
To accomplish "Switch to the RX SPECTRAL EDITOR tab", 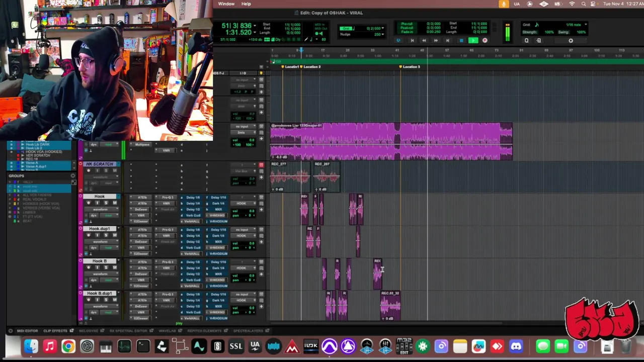I will pos(128,331).
